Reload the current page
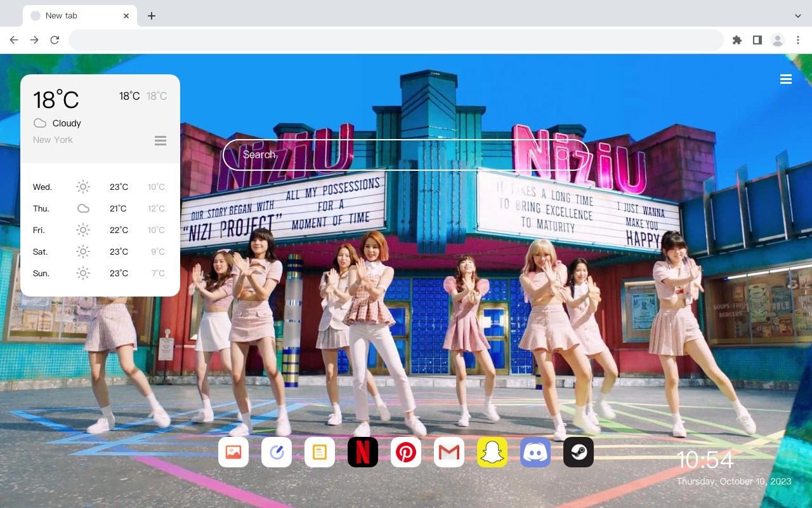The height and width of the screenshot is (508, 812). [55, 40]
